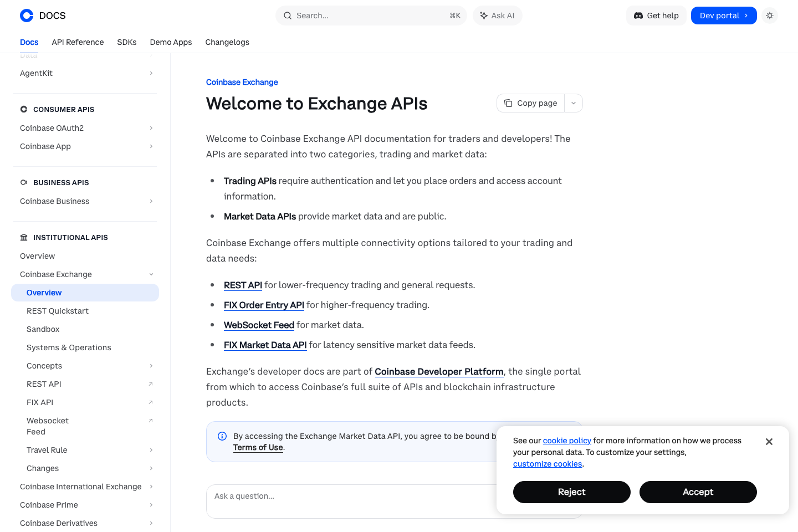The image size is (798, 532).
Task: Open the Changelogs tab
Action: point(227,42)
